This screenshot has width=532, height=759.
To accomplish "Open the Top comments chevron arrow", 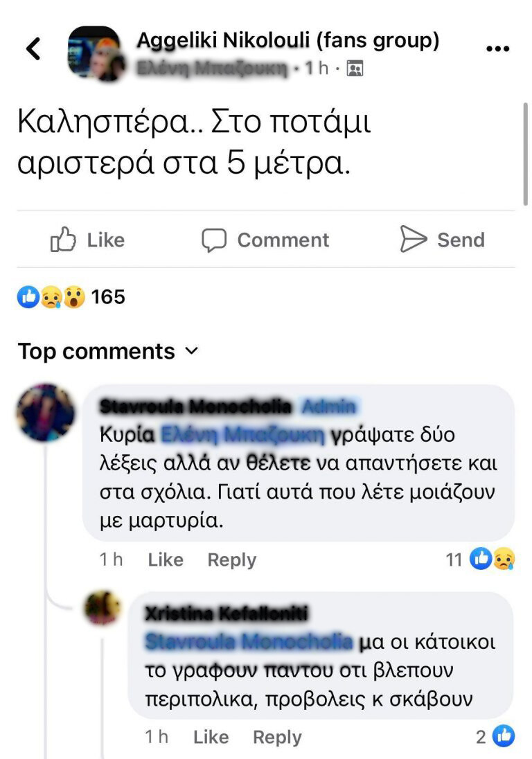I will 192,350.
